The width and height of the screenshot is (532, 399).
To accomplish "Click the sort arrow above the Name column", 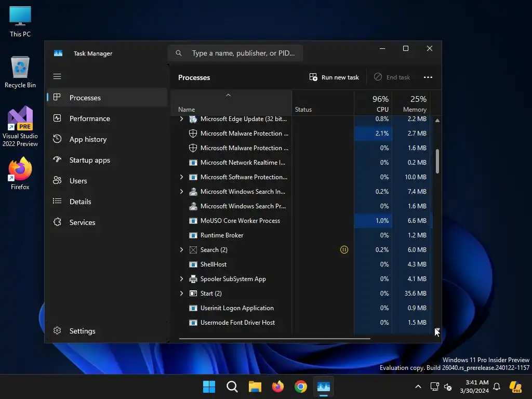I will pyautogui.click(x=229, y=96).
